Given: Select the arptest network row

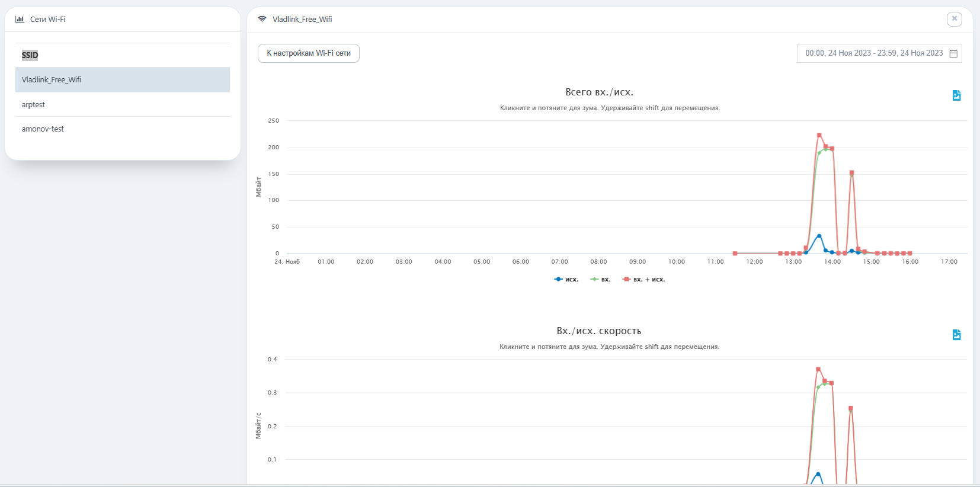Looking at the screenshot, I should point(123,104).
